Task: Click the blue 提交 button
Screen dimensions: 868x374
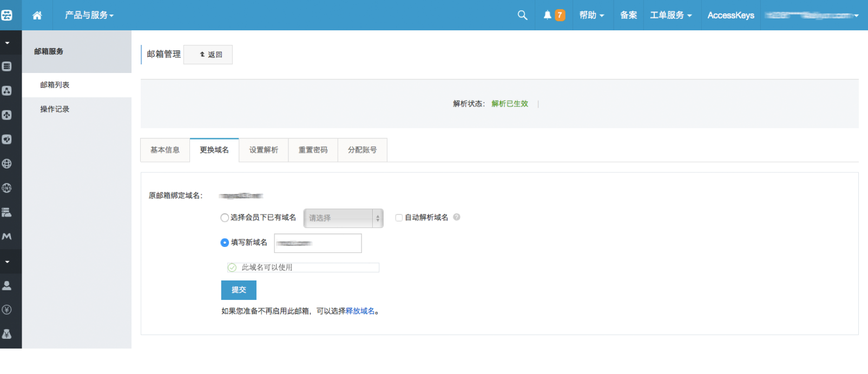Action: [239, 290]
